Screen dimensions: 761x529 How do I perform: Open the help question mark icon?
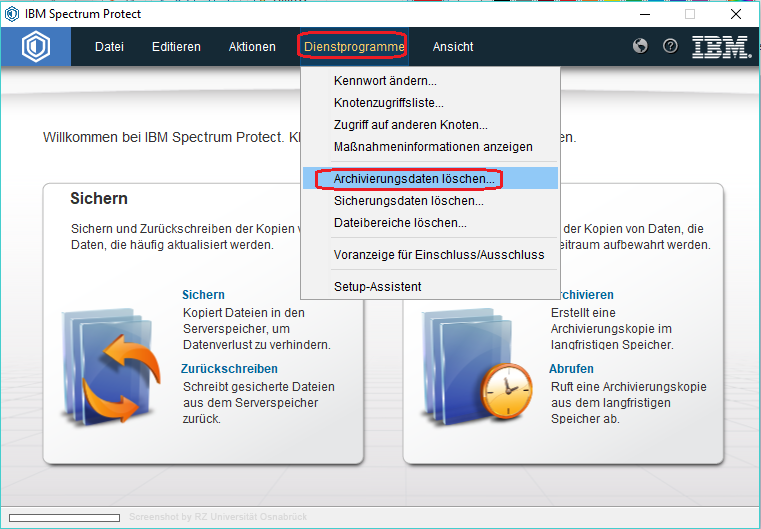(671, 46)
